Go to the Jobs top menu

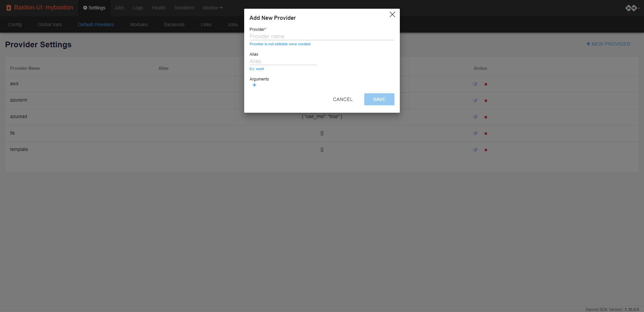tap(119, 8)
